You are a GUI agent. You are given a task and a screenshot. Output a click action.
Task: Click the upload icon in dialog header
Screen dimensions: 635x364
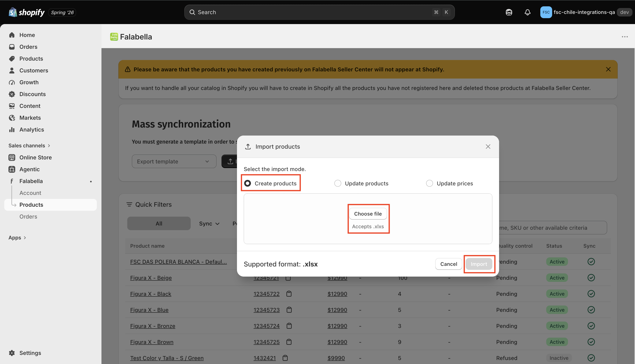click(248, 147)
